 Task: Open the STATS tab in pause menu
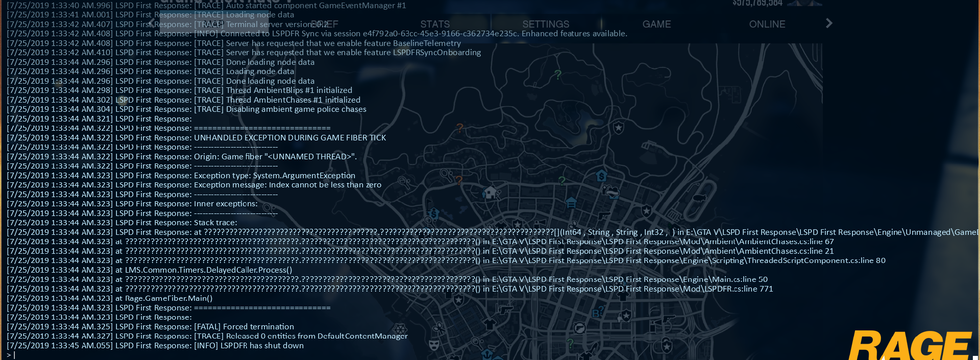pyautogui.click(x=435, y=24)
